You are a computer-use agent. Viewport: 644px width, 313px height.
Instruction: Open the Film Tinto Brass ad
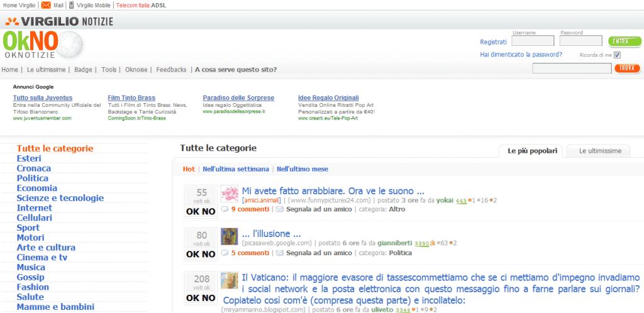(131, 97)
